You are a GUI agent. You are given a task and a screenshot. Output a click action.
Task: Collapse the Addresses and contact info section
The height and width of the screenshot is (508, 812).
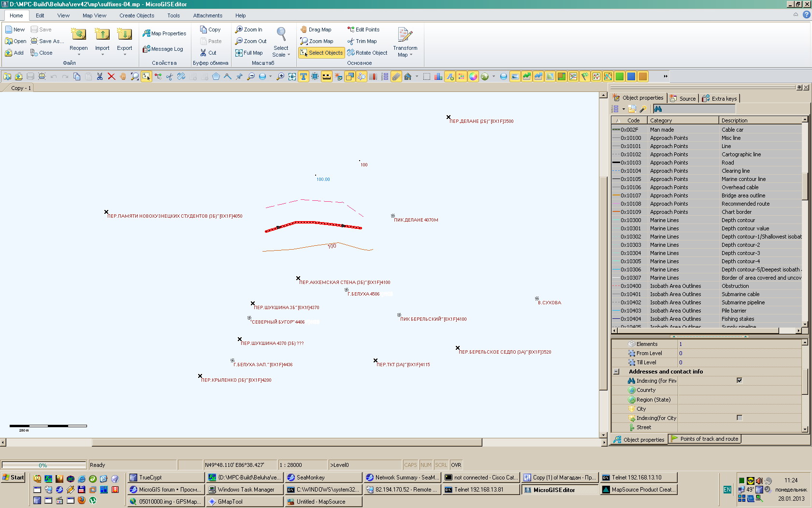click(616, 372)
